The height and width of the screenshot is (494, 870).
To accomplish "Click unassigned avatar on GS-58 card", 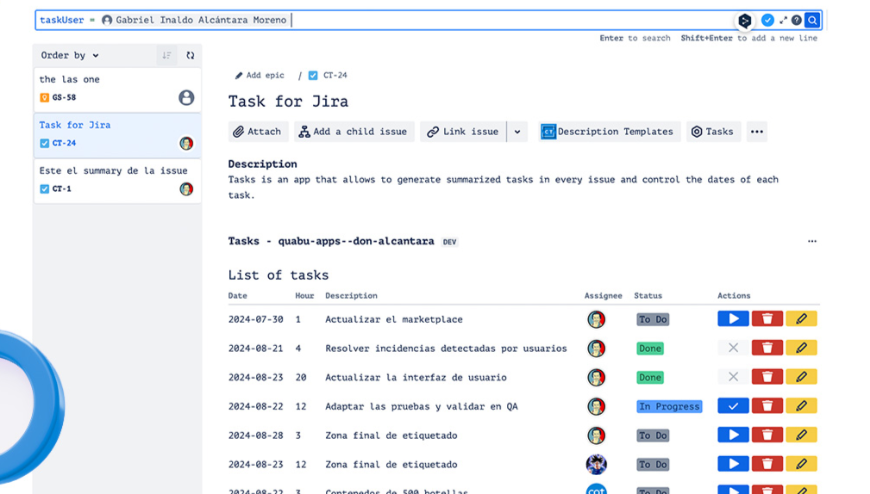I will click(186, 98).
